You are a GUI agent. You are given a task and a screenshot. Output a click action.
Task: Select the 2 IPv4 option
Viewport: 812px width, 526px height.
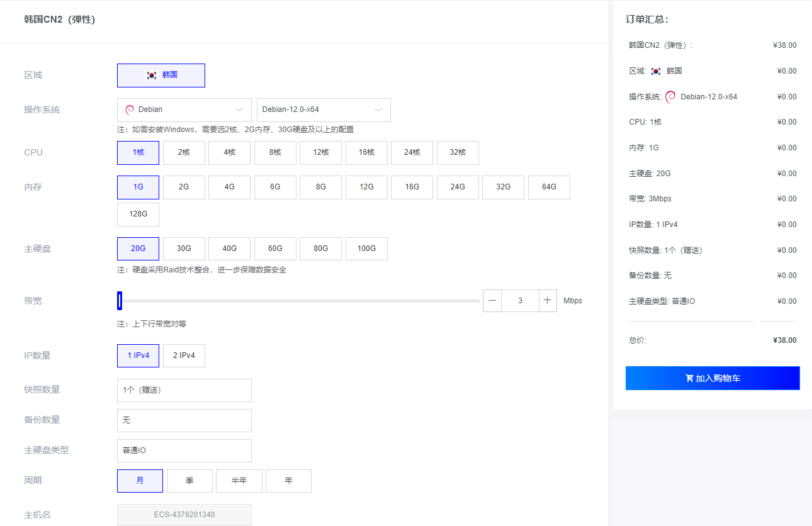coord(184,355)
